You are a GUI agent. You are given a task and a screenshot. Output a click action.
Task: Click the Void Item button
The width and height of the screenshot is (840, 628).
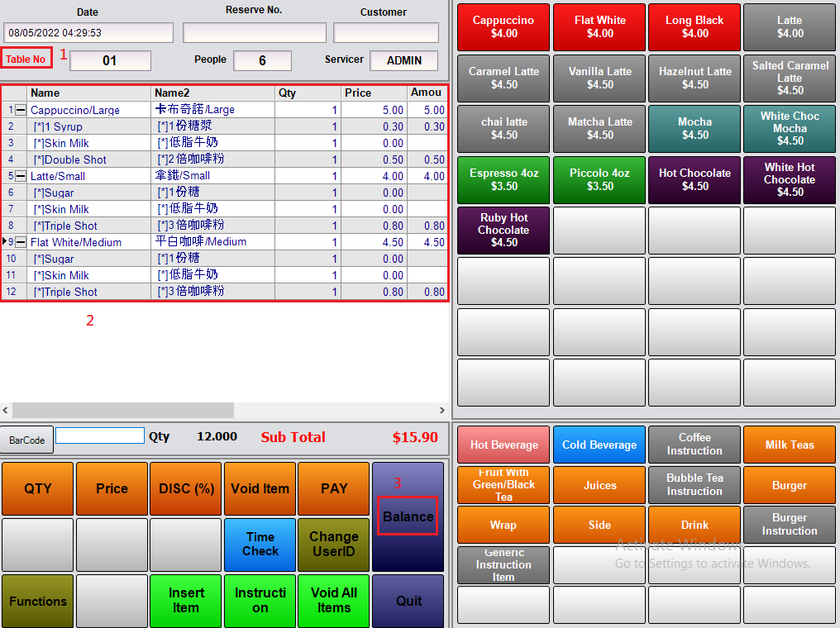[260, 488]
